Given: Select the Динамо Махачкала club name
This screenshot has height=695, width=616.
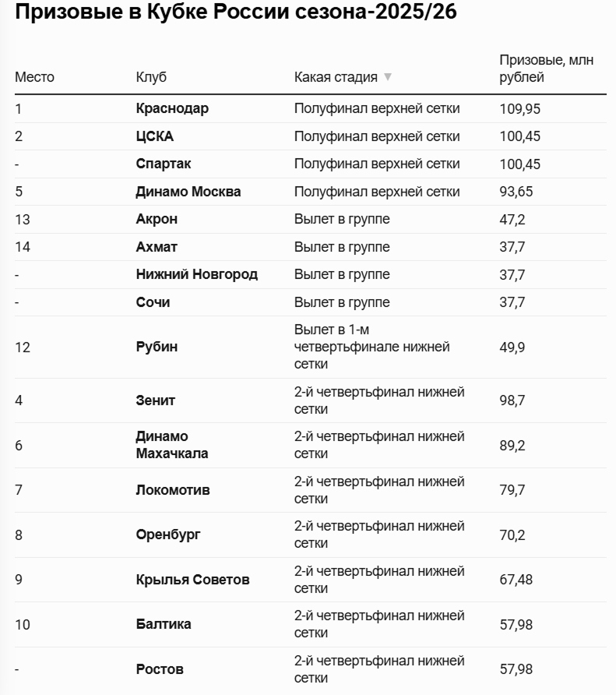Looking at the screenshot, I should click(172, 445).
